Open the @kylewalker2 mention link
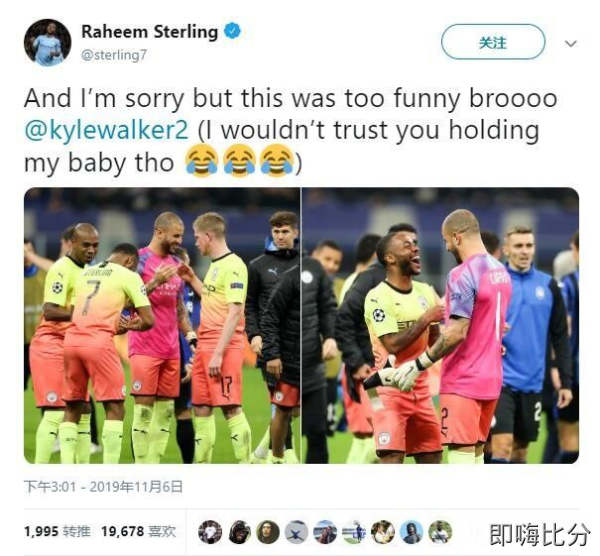The width and height of the screenshot is (600, 556). pyautogui.click(x=106, y=130)
